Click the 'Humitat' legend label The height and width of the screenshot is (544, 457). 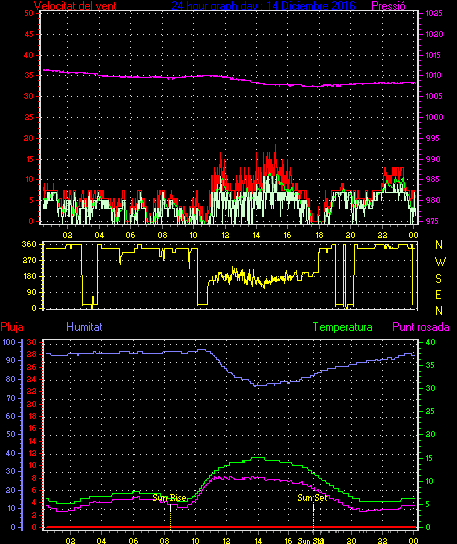coord(84,327)
